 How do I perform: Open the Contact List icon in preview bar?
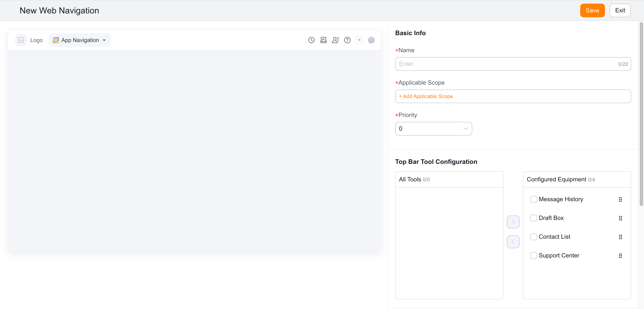click(x=335, y=40)
